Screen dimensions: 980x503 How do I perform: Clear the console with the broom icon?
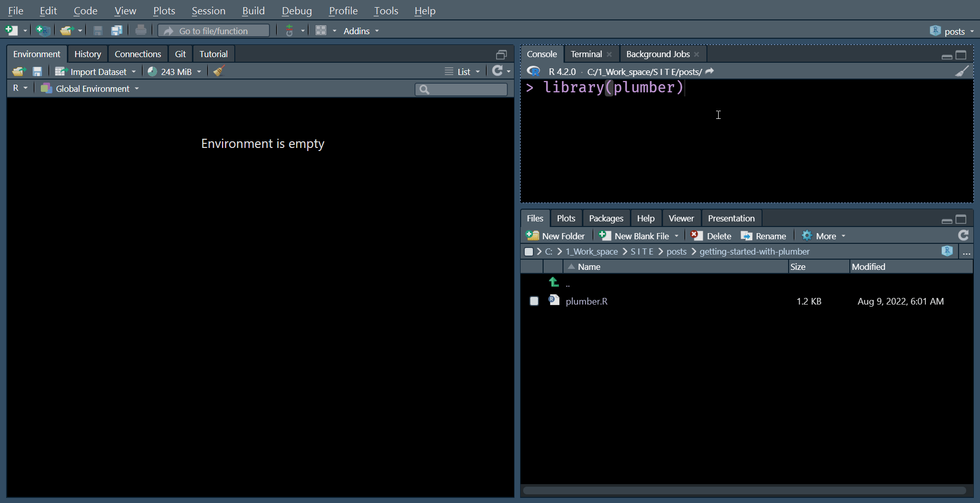click(962, 71)
